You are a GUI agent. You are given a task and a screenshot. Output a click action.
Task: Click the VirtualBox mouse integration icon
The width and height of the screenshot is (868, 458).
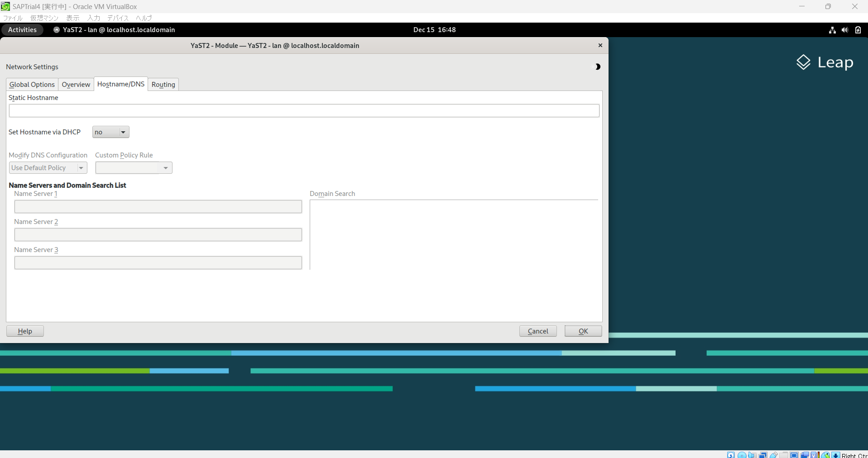tap(825, 455)
